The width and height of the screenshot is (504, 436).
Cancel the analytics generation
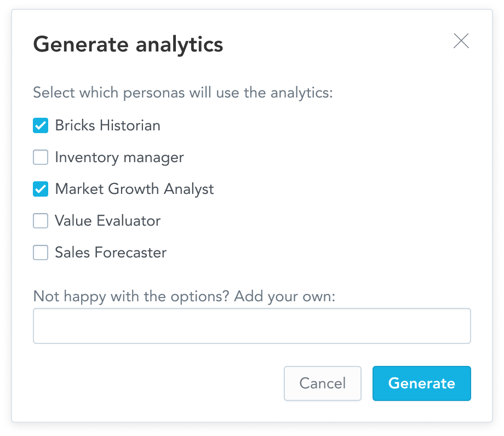[322, 383]
